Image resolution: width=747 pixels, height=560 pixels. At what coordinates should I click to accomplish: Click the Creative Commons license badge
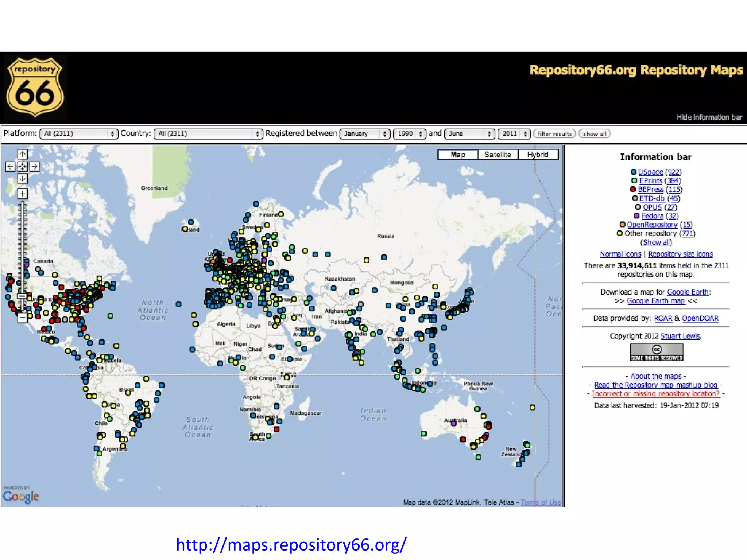(656, 352)
